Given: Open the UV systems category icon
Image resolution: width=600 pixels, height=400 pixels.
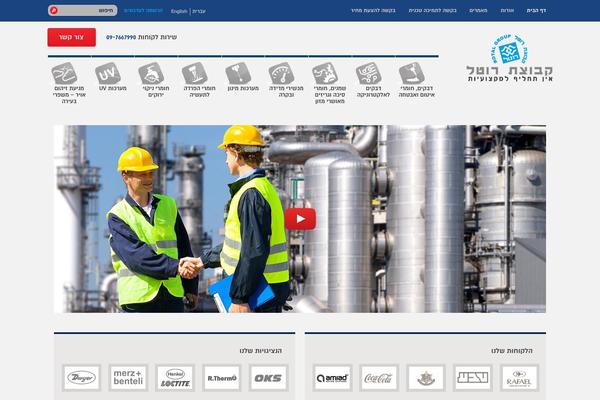Looking at the screenshot, I should (x=108, y=73).
